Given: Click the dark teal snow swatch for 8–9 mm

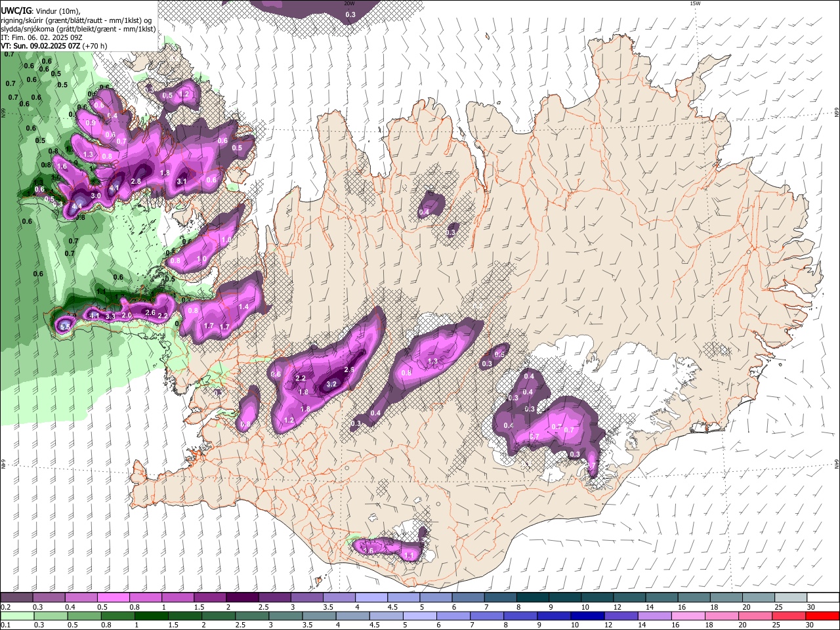Looking at the screenshot, I should pyautogui.click(x=533, y=597).
